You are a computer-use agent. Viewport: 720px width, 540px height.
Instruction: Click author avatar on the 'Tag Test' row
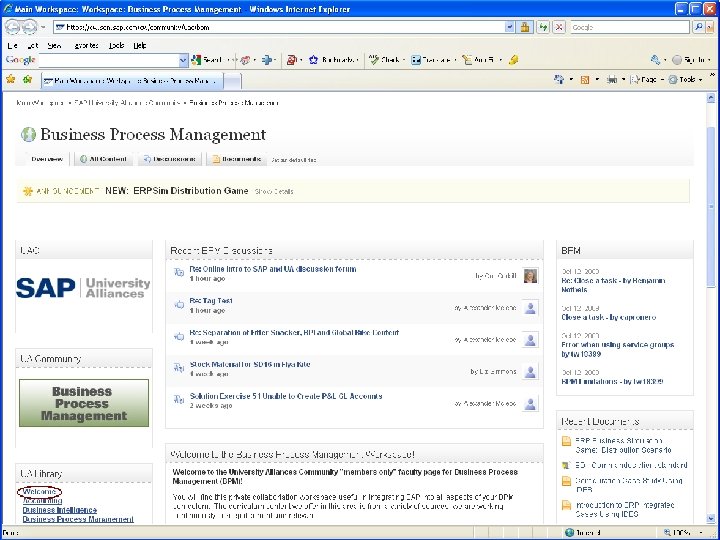point(530,308)
